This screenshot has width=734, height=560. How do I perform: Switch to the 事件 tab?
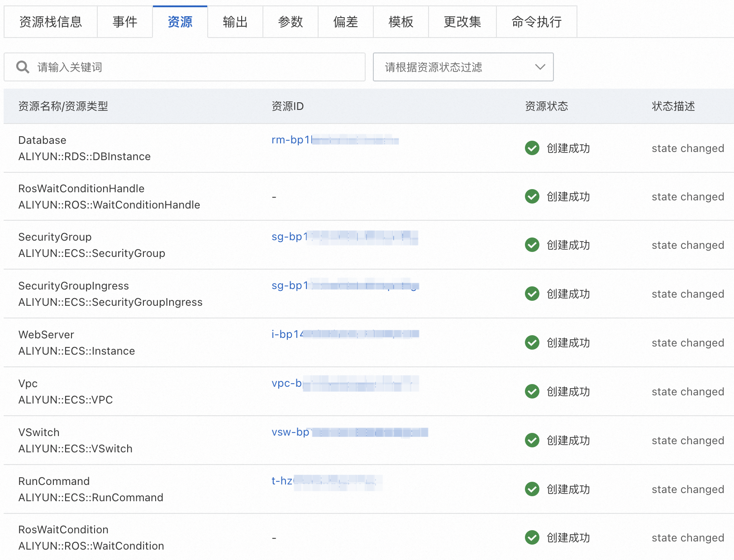(x=125, y=22)
